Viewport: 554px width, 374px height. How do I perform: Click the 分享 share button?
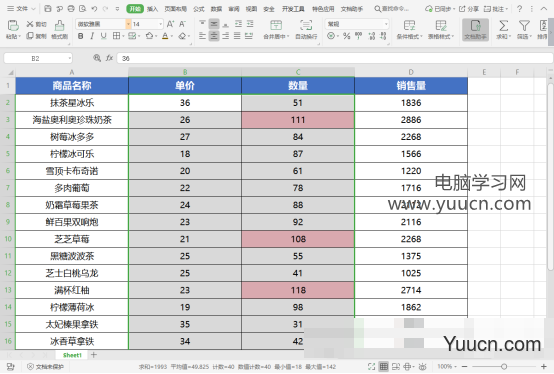click(x=469, y=9)
